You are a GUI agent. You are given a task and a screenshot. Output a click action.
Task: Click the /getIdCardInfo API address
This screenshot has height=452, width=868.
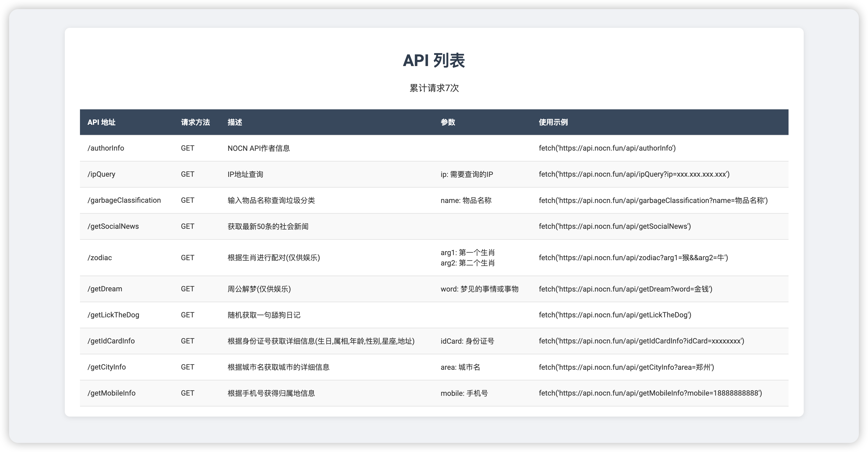coord(111,341)
